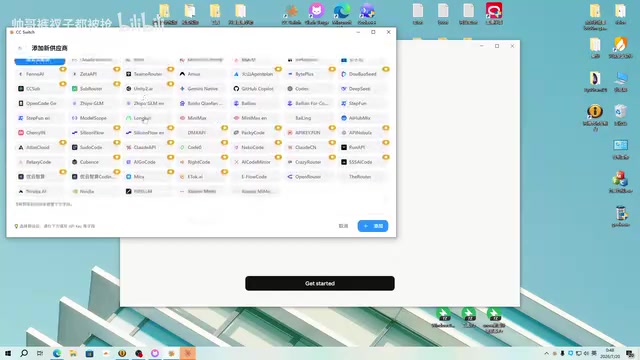Select the CCSub provider preset
The height and width of the screenshot is (360, 640).
tap(40, 89)
